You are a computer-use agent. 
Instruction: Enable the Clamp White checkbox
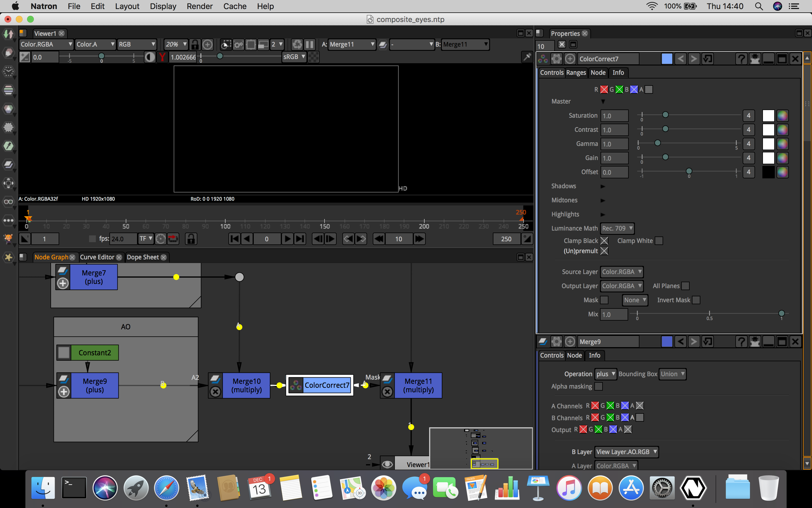pos(659,241)
